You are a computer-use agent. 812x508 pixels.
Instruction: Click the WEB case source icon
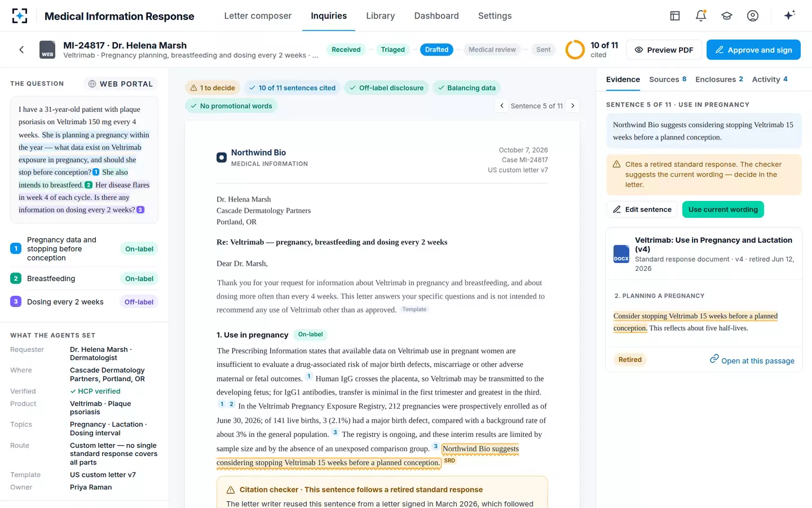coord(47,50)
